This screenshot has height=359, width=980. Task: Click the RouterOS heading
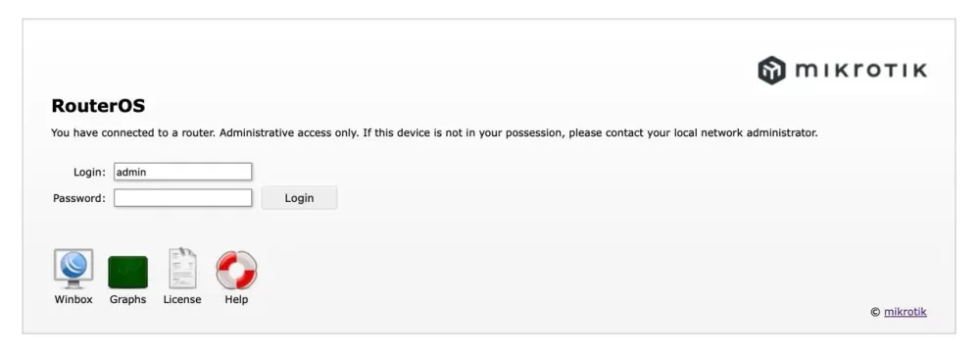coord(98,106)
